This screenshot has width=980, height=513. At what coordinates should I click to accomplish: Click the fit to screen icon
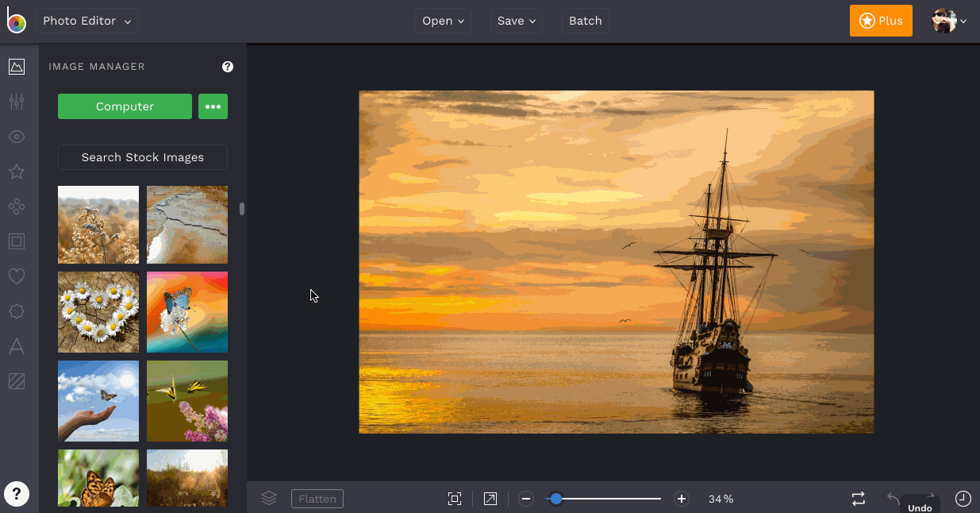[x=455, y=499]
